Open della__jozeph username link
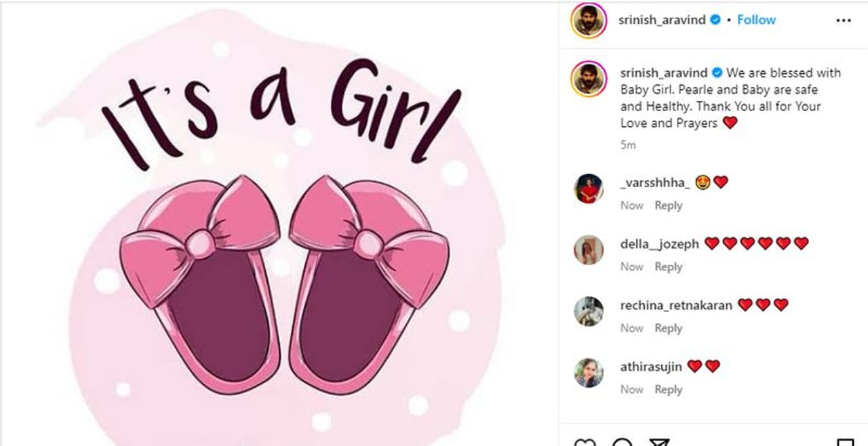 659,244
